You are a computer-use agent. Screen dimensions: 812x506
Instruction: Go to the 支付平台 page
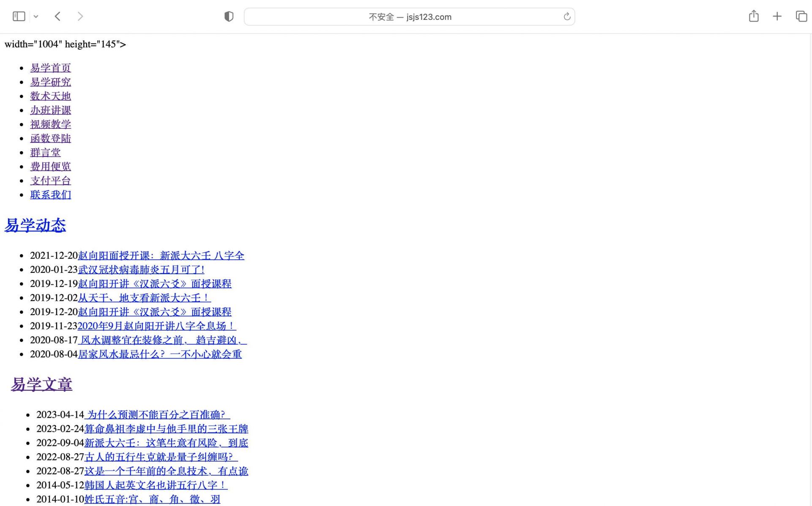pyautogui.click(x=50, y=181)
